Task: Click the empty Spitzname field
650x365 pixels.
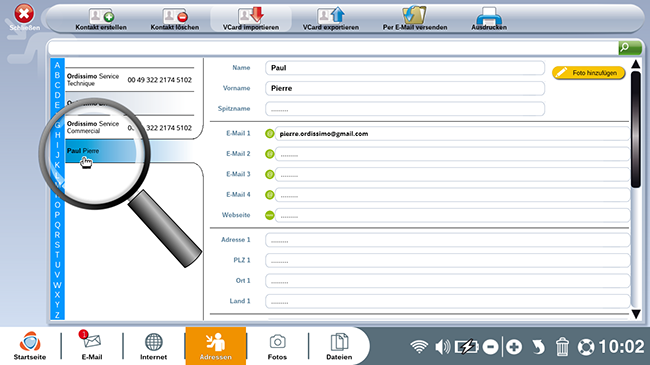Action: 405,109
